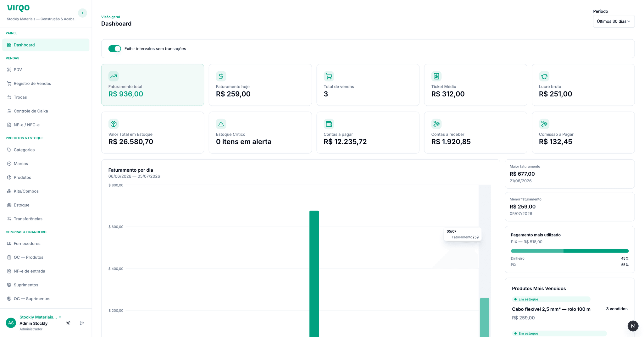Viewport: 644px width, 337px height.
Task: Select the Faturamento hoje card
Action: pyautogui.click(x=260, y=85)
